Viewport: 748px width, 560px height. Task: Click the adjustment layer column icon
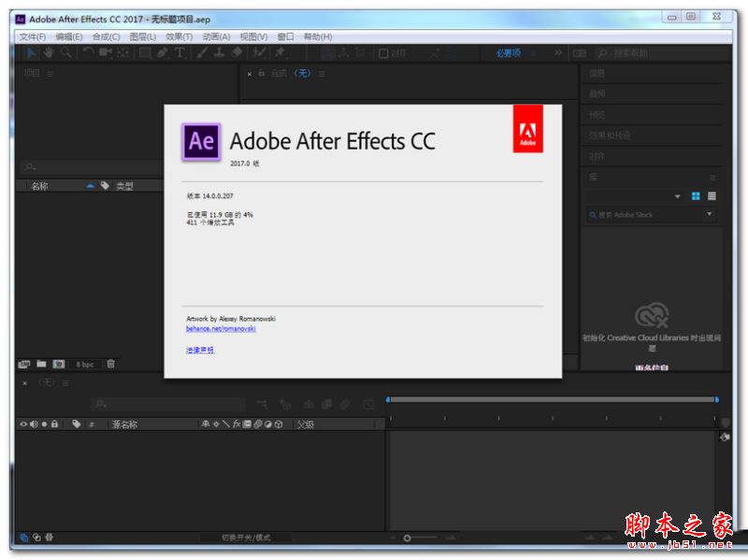click(x=268, y=424)
